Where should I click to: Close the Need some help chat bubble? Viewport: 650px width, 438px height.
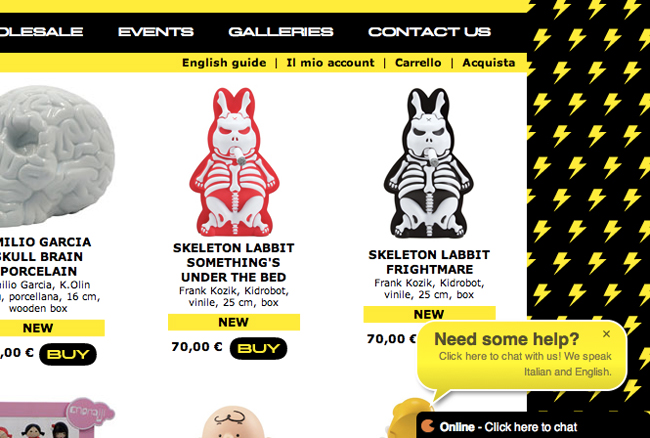coord(606,334)
